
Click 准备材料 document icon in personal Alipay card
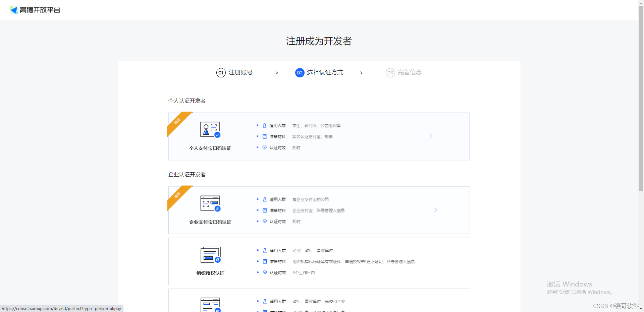coord(264,136)
